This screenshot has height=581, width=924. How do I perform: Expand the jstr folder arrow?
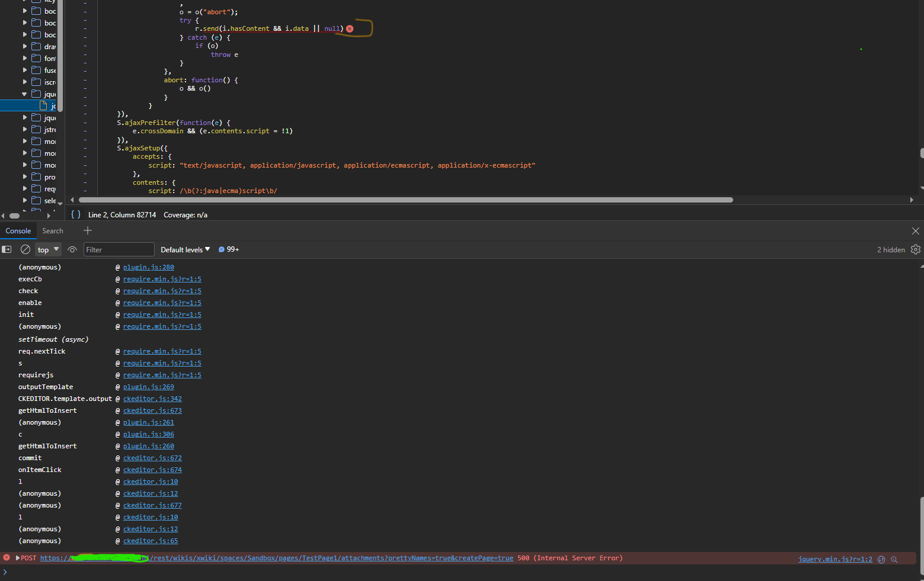(24, 129)
